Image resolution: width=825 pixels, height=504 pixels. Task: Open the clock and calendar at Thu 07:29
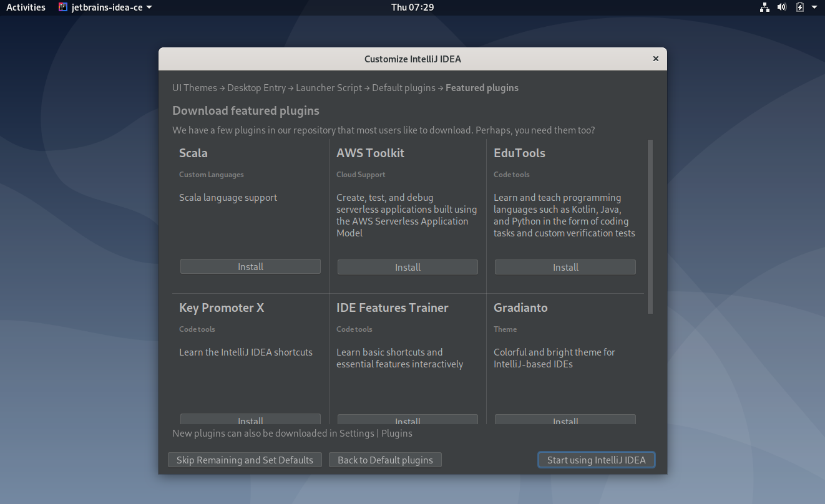[x=412, y=7]
